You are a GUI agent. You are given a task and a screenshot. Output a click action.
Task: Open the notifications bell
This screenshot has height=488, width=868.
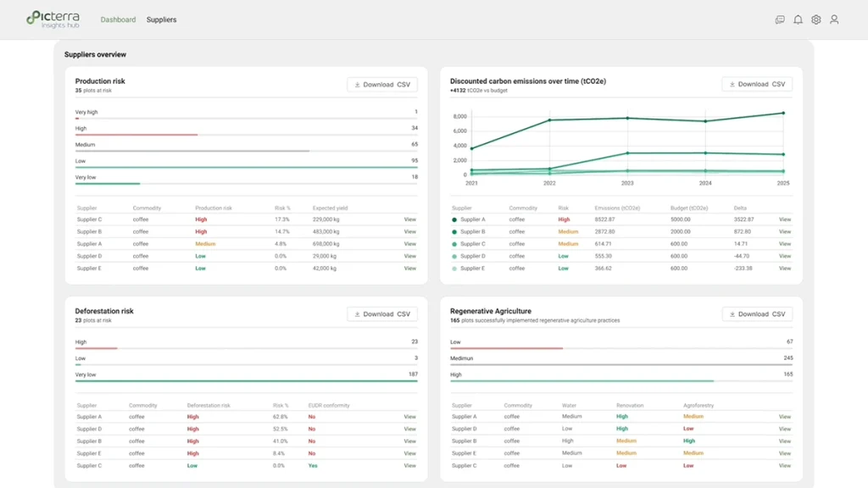(798, 20)
